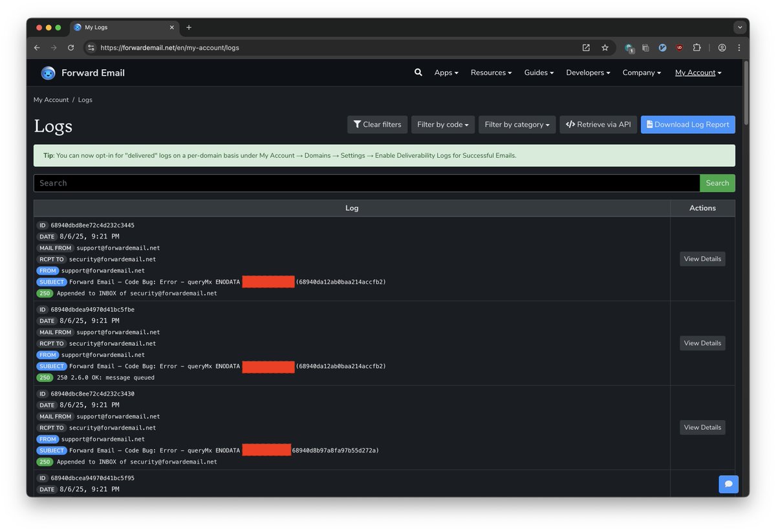Click the Logs page heading

53,126
